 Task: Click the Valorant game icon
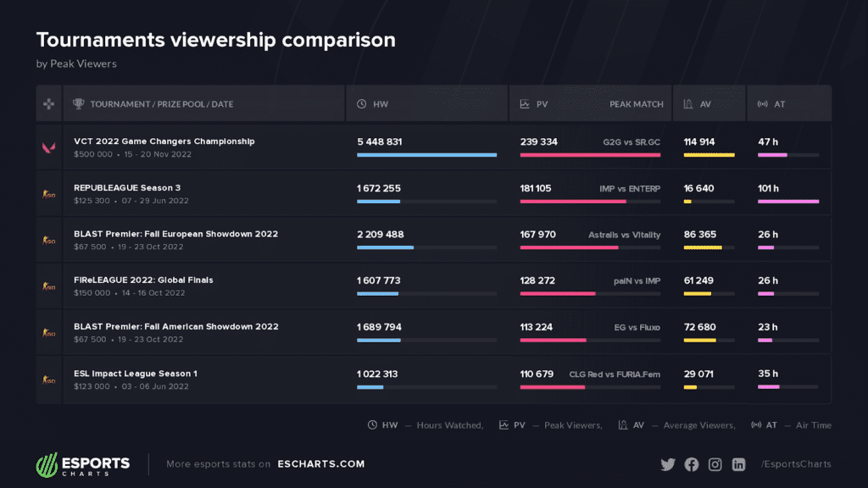[x=49, y=147]
